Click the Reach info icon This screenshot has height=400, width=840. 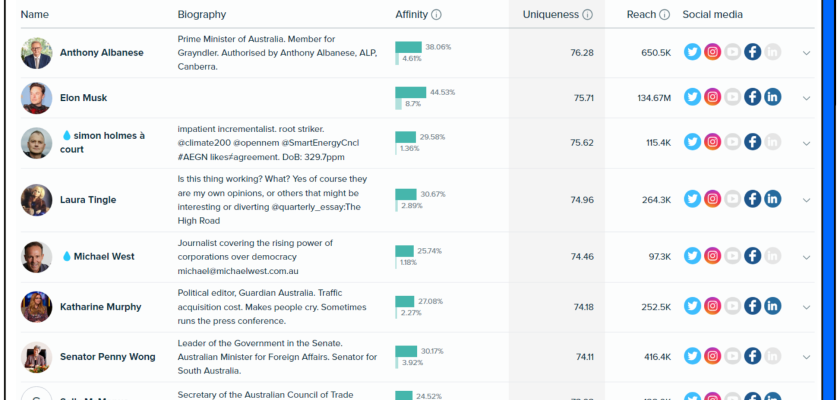click(x=664, y=15)
